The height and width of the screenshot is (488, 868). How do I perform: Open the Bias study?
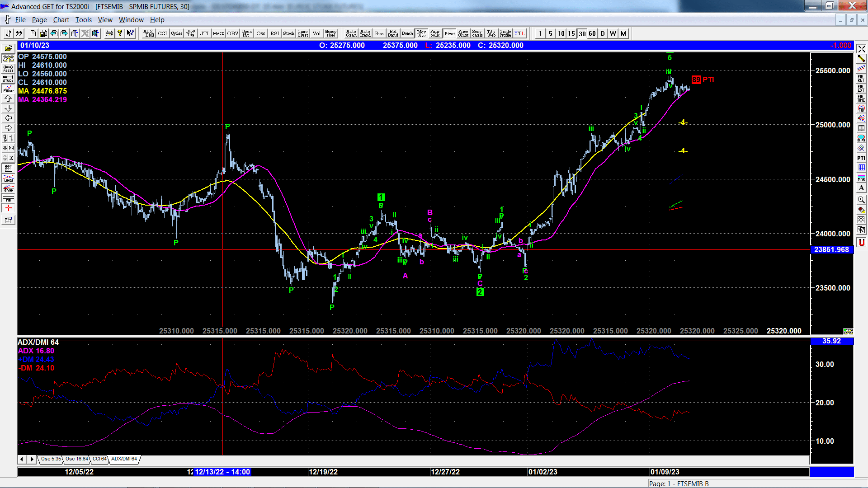click(x=379, y=33)
